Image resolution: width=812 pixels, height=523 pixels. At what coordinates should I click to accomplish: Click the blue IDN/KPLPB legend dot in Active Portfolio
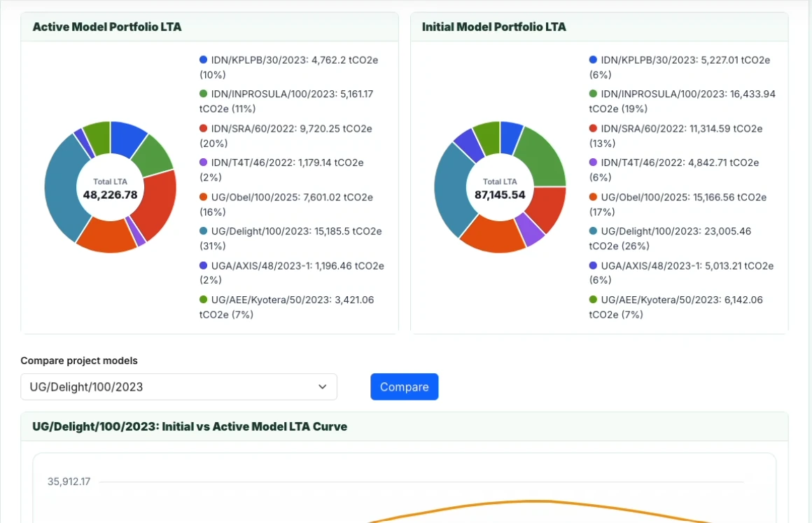coord(204,60)
